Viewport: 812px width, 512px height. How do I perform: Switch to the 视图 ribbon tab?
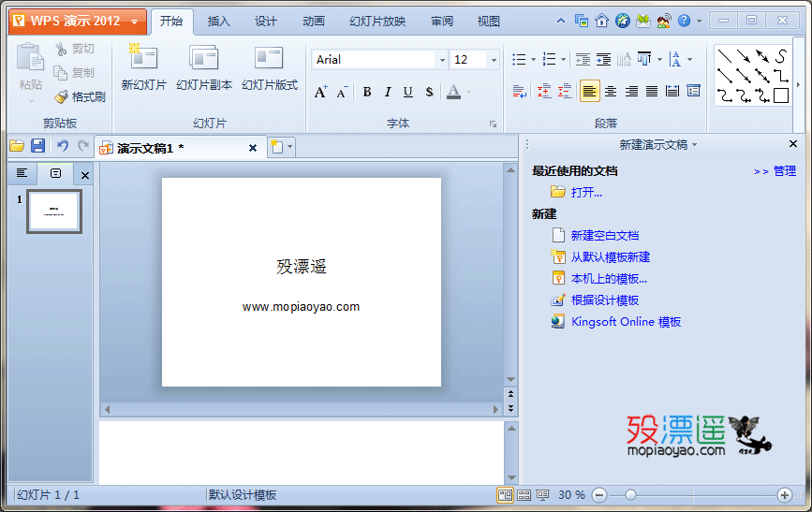click(488, 22)
